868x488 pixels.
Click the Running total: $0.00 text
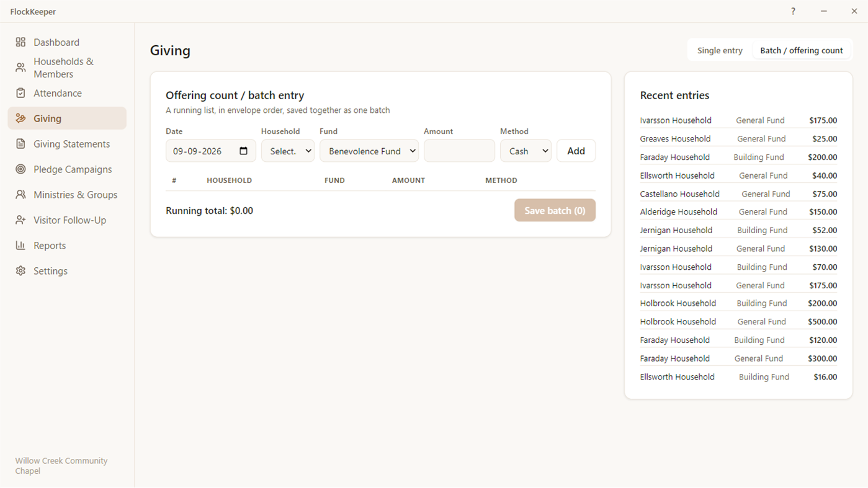pyautogui.click(x=209, y=210)
